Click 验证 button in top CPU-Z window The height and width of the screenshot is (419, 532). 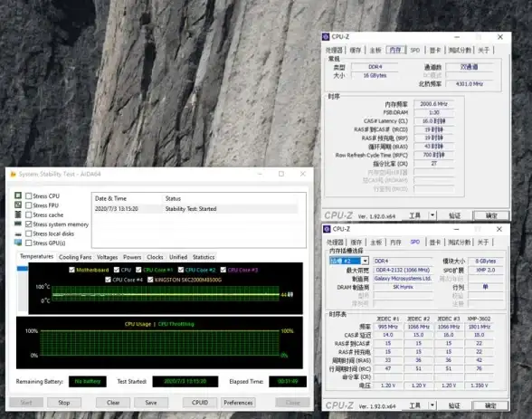click(454, 215)
